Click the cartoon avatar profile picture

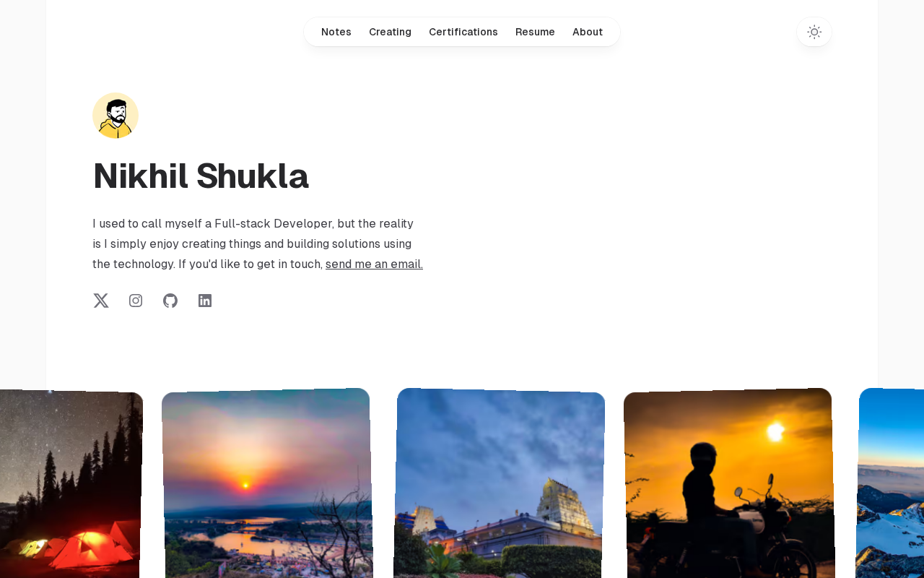click(115, 116)
